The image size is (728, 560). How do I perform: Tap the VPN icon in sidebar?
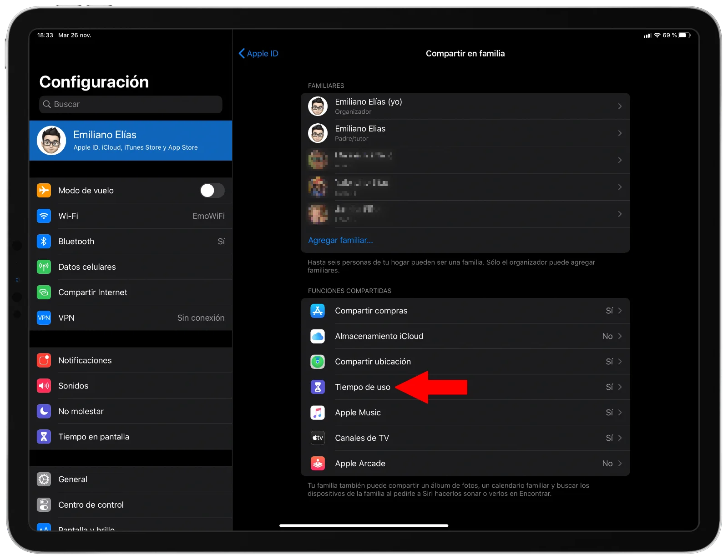44,318
